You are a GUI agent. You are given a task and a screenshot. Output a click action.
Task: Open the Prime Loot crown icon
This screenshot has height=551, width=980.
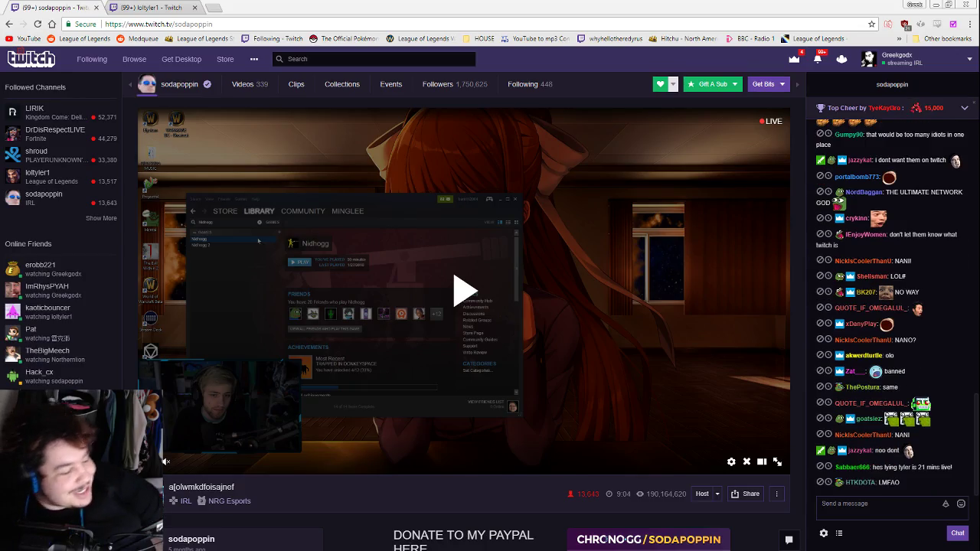[x=794, y=59]
